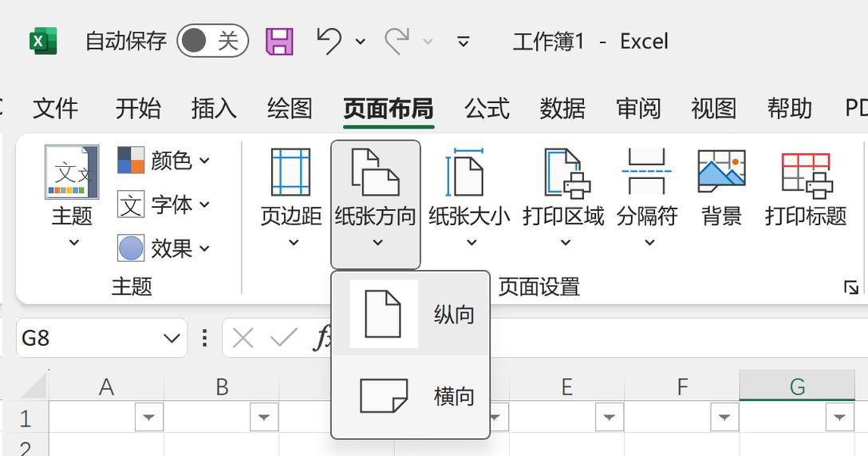Open the filter dropdown in cell F1

[724, 417]
